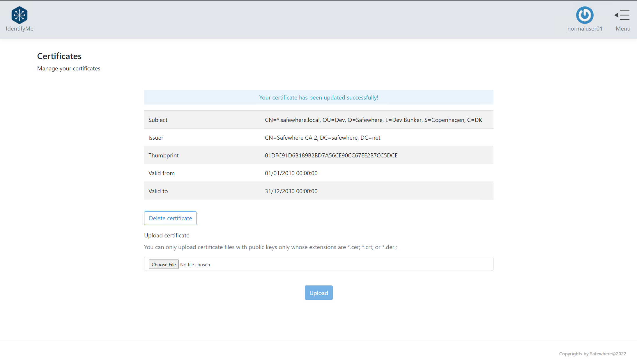Click the Subject row value
The width and height of the screenshot is (637, 364).
pos(373,120)
